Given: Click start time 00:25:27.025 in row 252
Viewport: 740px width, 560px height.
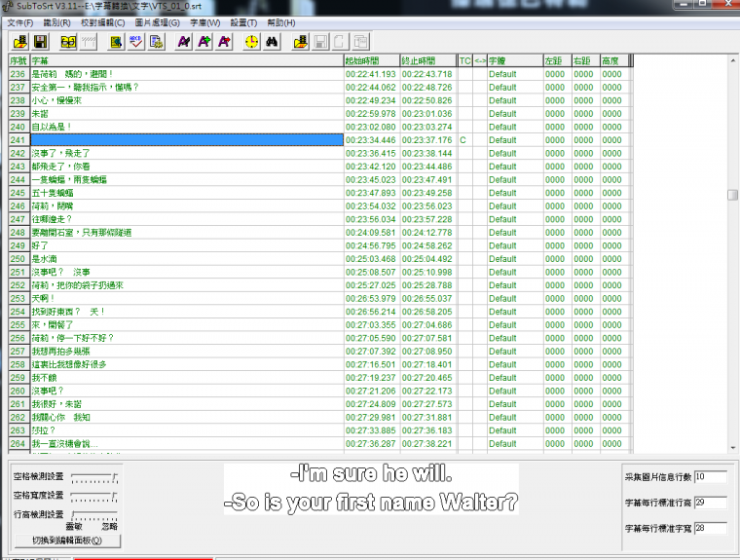Looking at the screenshot, I should (x=370, y=285).
